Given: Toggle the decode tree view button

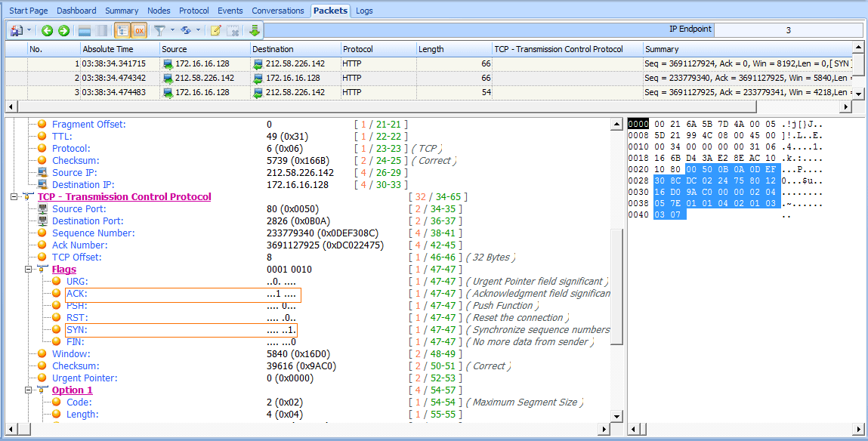Looking at the screenshot, I should (x=122, y=31).
